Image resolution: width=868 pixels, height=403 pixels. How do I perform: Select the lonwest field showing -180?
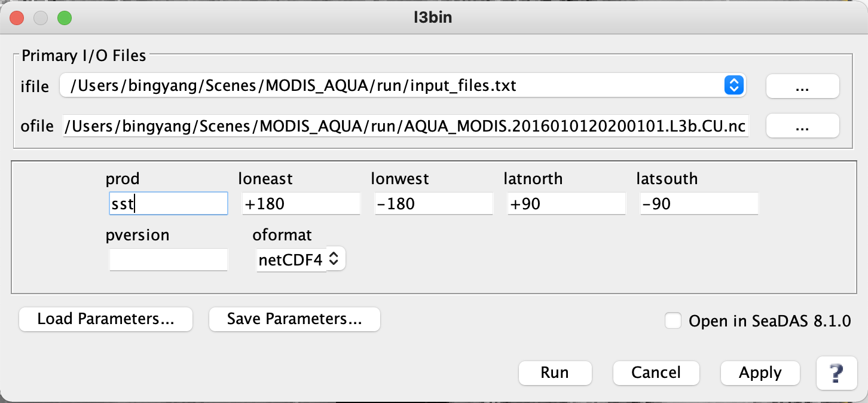433,203
